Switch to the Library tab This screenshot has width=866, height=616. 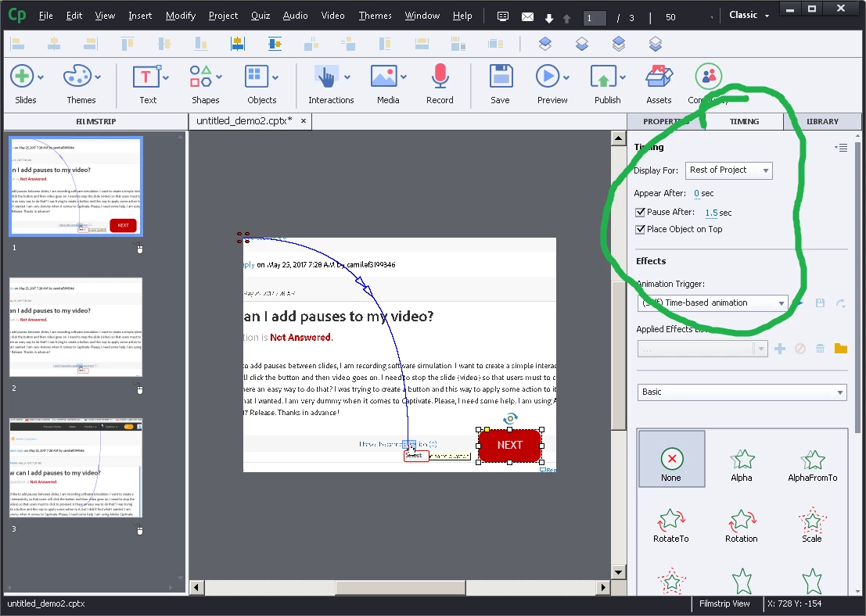tap(822, 121)
